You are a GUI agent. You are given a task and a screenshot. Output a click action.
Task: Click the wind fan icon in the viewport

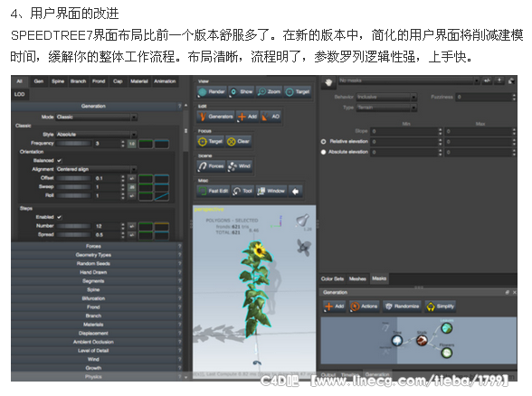(304, 247)
